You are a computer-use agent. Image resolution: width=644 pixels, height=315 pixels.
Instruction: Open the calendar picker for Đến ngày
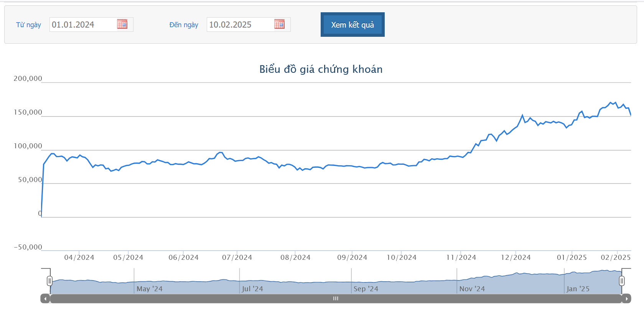pos(279,25)
